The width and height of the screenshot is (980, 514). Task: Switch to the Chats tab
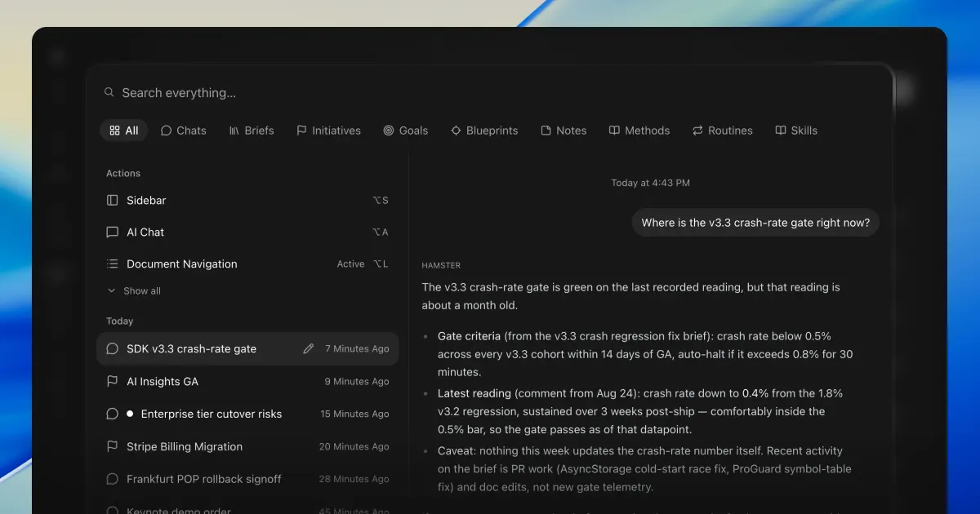pos(183,131)
